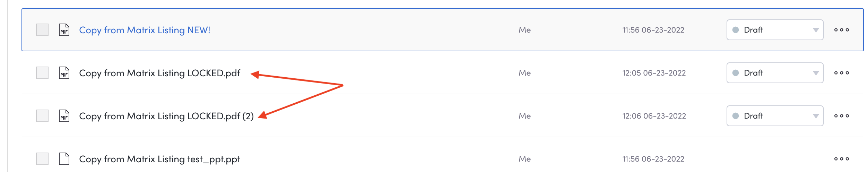Viewport: 868px width, 172px height.
Task: Click timestamp 12:05 06-23-2022 in LOCKED.pdf row
Action: [654, 73]
